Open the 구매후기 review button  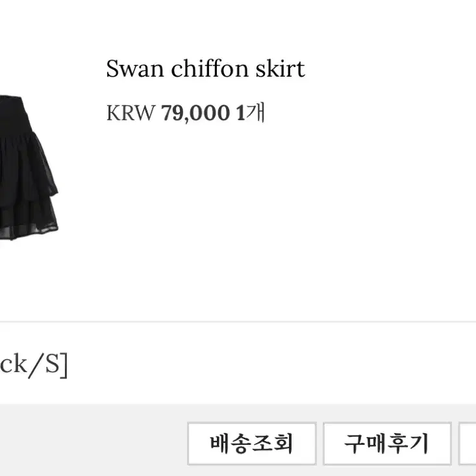coord(387,444)
